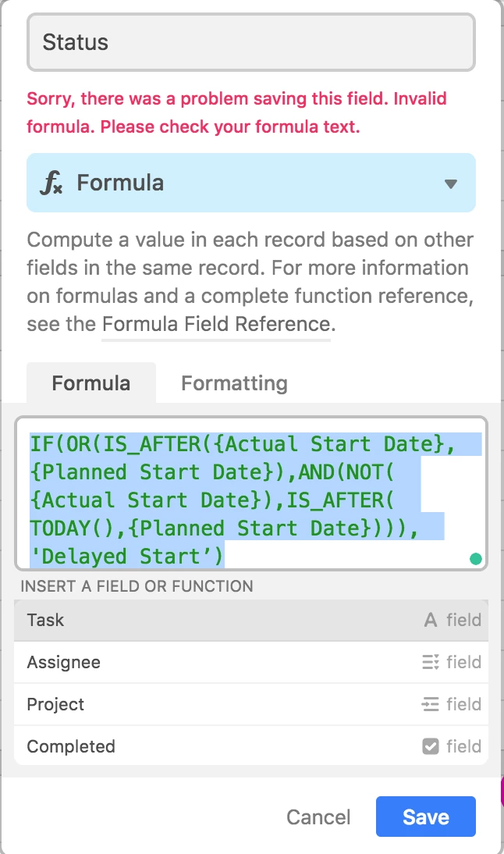Switch to the Formatting tab
The width and height of the screenshot is (504, 854).
click(x=234, y=383)
